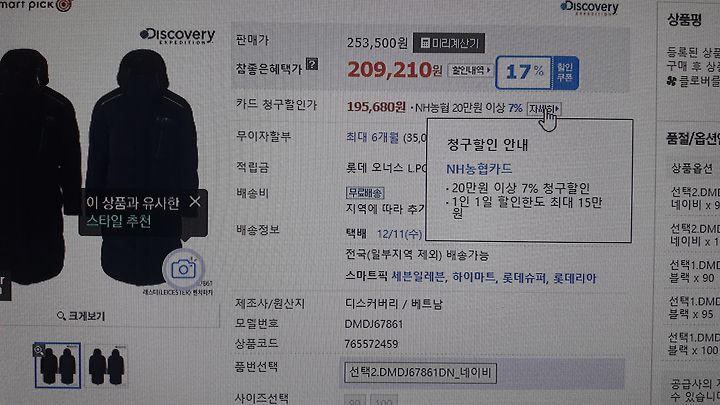Open the 미리계산기 calculator button
720x405 pixels.
449,43
